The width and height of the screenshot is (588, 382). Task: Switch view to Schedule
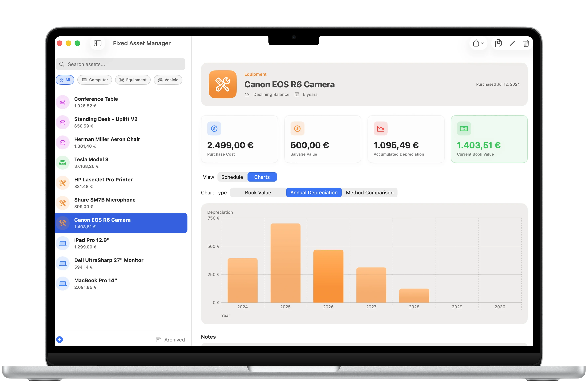232,177
